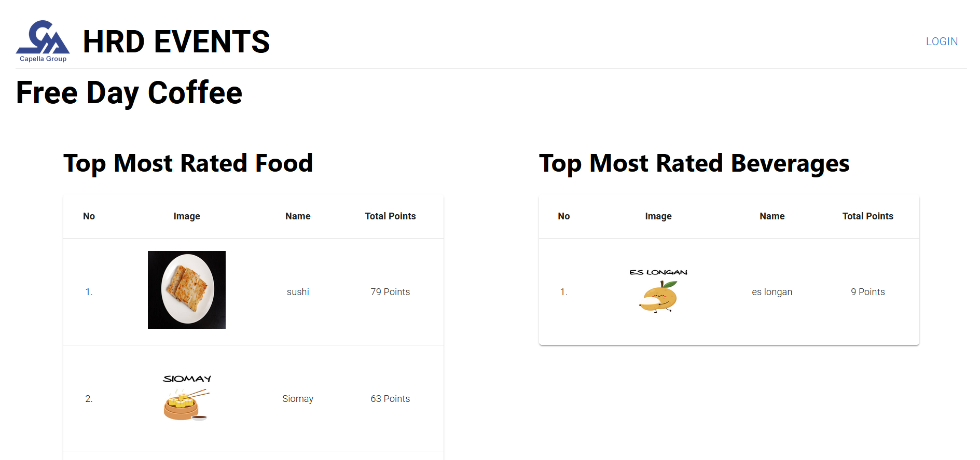This screenshot has height=460, width=980.
Task: Click the food table Total Points header
Action: pyautogui.click(x=390, y=216)
